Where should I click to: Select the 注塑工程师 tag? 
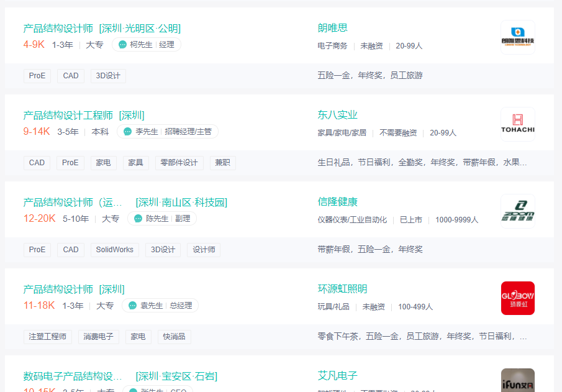[x=48, y=337]
